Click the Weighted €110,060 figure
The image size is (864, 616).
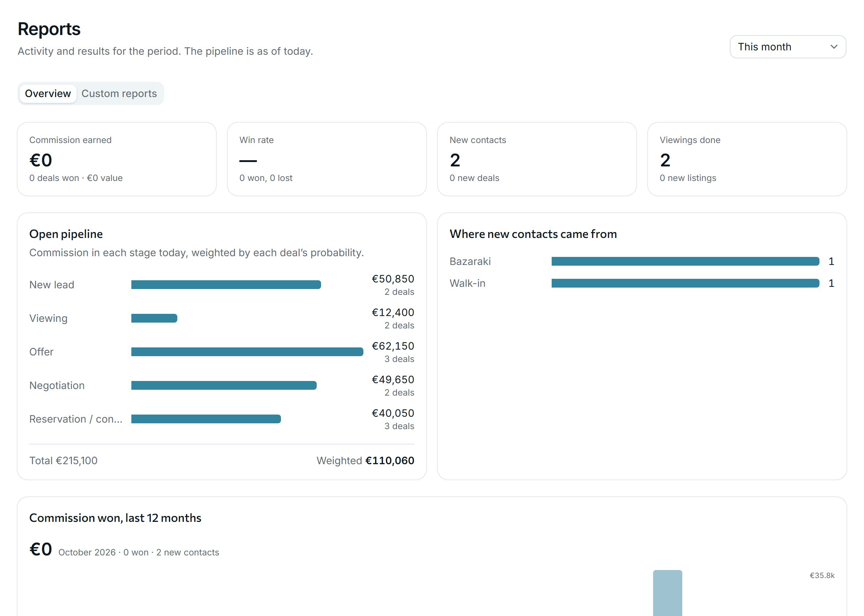[x=365, y=461]
